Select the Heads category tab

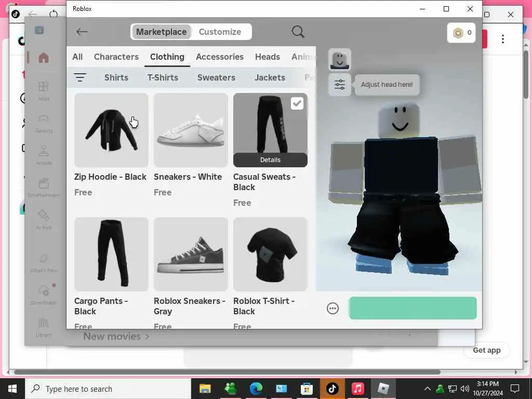(x=268, y=57)
